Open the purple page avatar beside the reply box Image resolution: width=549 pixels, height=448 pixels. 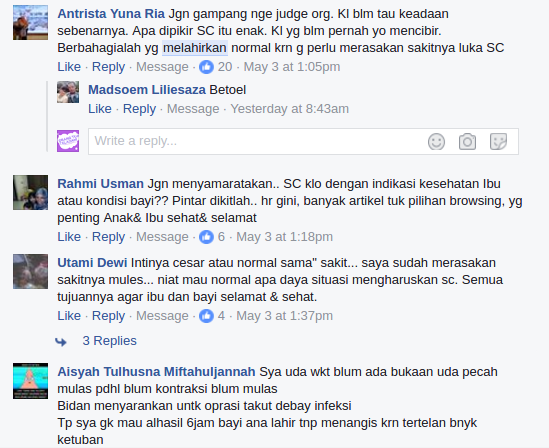point(68,141)
